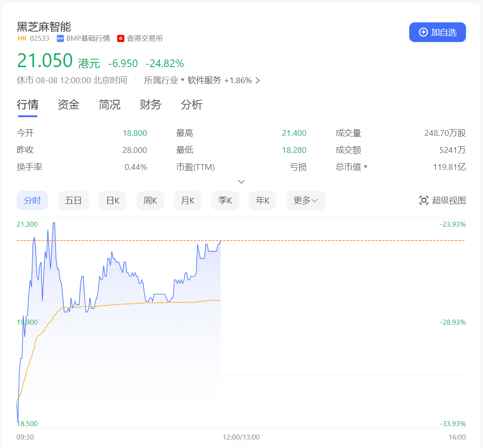The image size is (483, 448).
Task: Open 超级视图 super view icon
Action: tap(424, 200)
